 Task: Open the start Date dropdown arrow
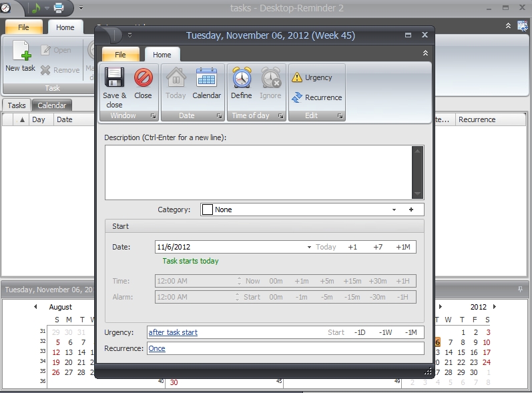(309, 247)
